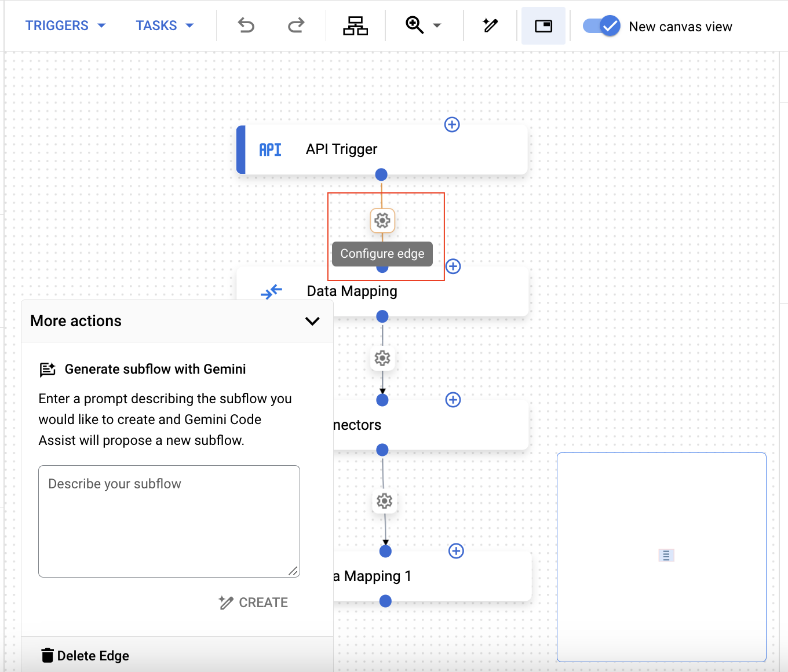
Task: Click the Delete Edge button
Action: (85, 656)
